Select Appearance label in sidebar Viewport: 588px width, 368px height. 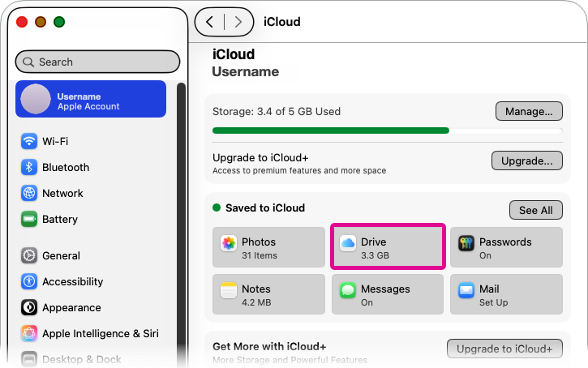(x=71, y=308)
